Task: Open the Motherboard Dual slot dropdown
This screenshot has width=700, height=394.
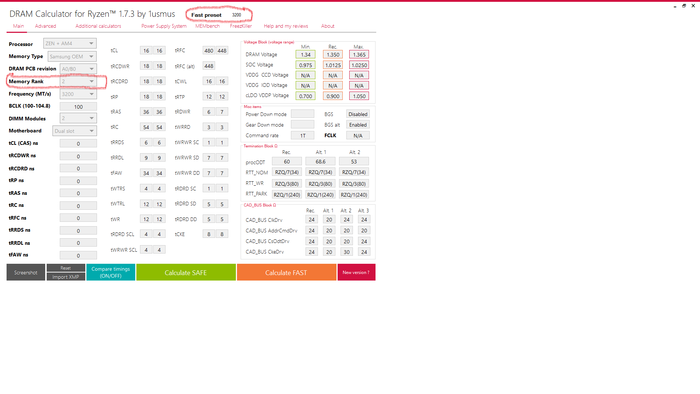Action: coord(74,131)
